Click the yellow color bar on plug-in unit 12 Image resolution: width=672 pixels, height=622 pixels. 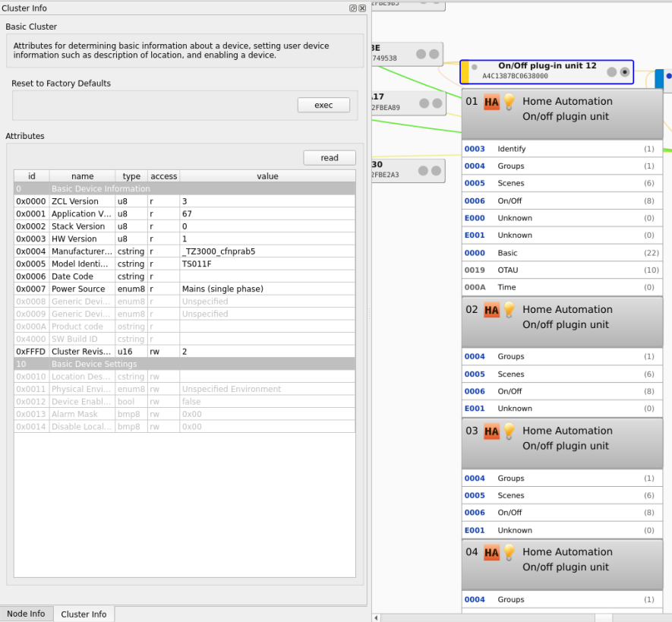[x=465, y=72]
